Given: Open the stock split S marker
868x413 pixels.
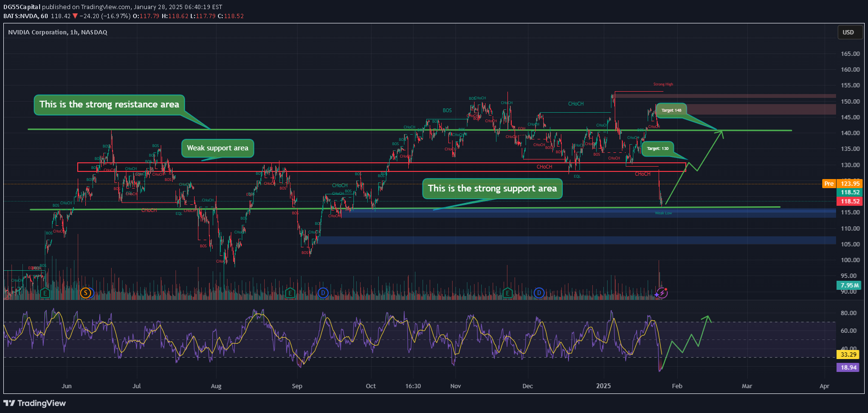Looking at the screenshot, I should coord(85,293).
